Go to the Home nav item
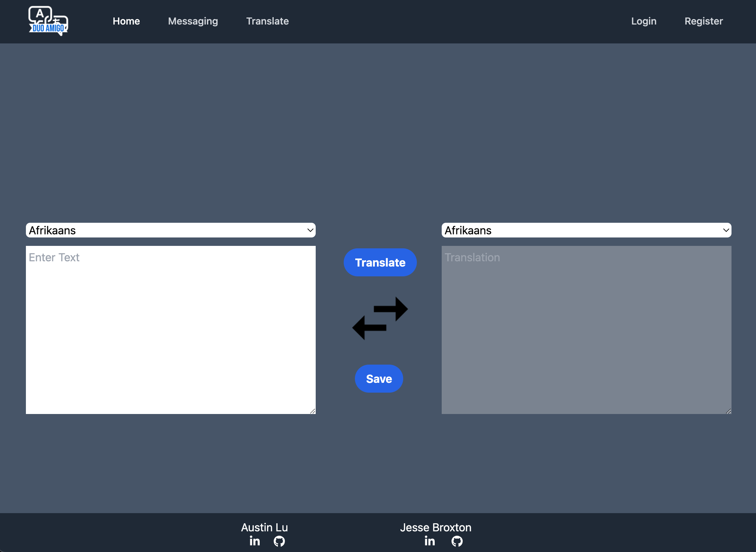This screenshot has width=756, height=552. click(x=126, y=21)
